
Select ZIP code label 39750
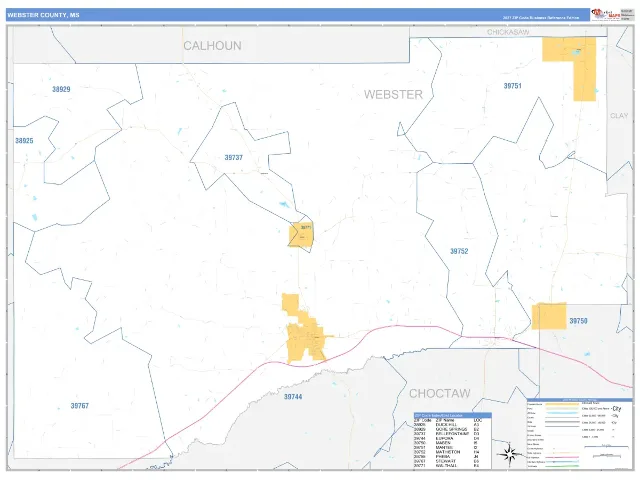click(x=578, y=321)
